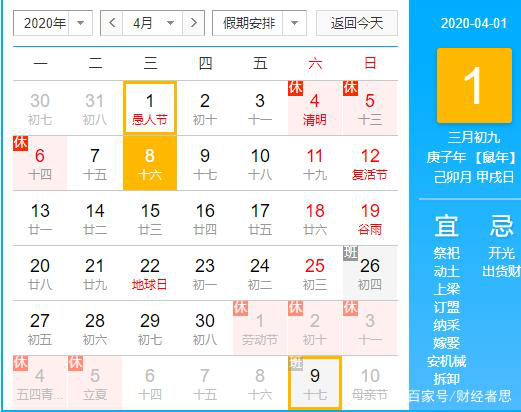Select May 1 劳动节
The height and width of the screenshot is (412, 521).
(260, 328)
